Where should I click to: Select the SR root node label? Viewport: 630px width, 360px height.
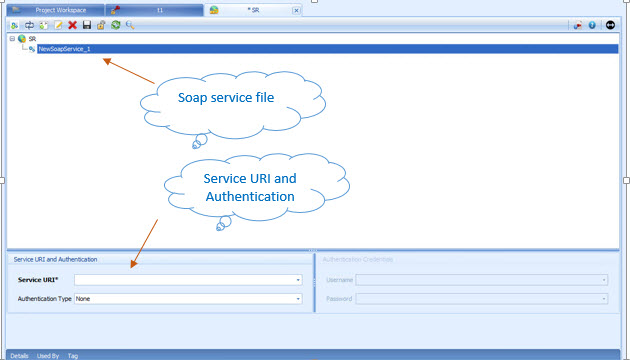(32, 39)
